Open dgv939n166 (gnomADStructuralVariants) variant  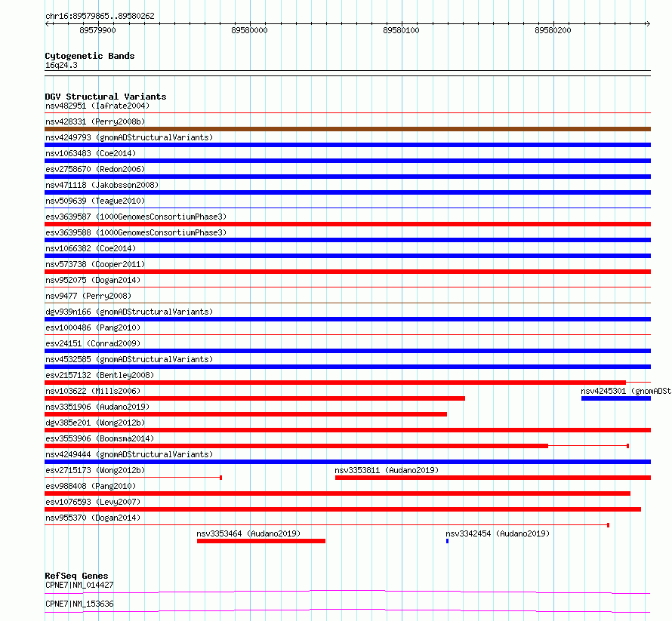(129, 312)
